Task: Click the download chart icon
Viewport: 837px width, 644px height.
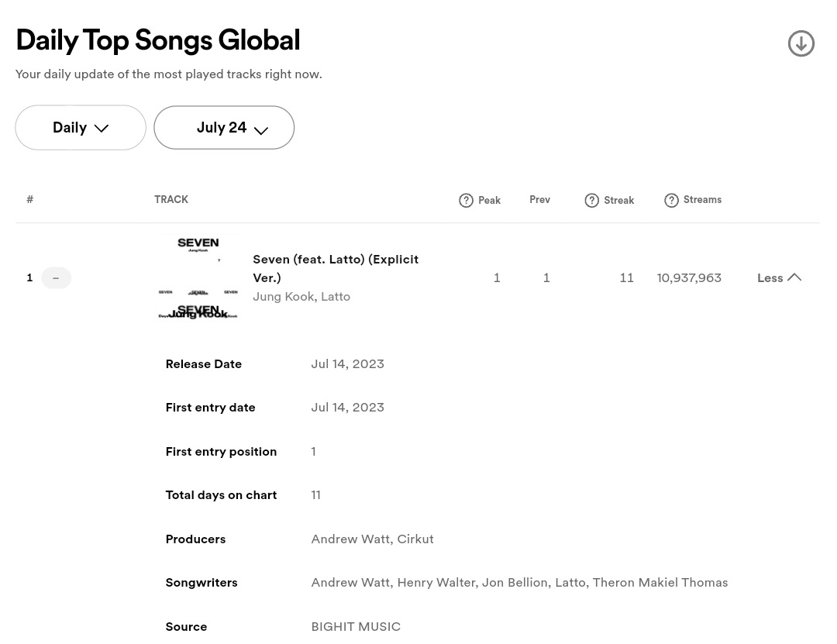Action: point(801,43)
